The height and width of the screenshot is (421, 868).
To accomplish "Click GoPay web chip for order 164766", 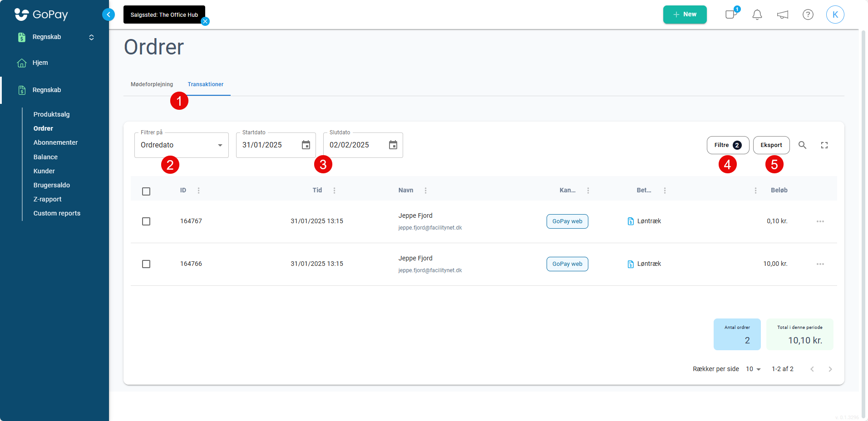I will pos(567,264).
